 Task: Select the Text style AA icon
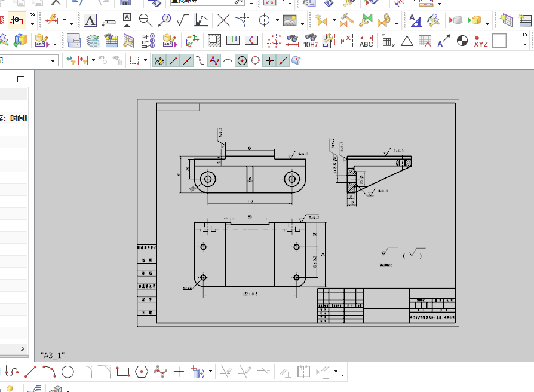[x=415, y=20]
